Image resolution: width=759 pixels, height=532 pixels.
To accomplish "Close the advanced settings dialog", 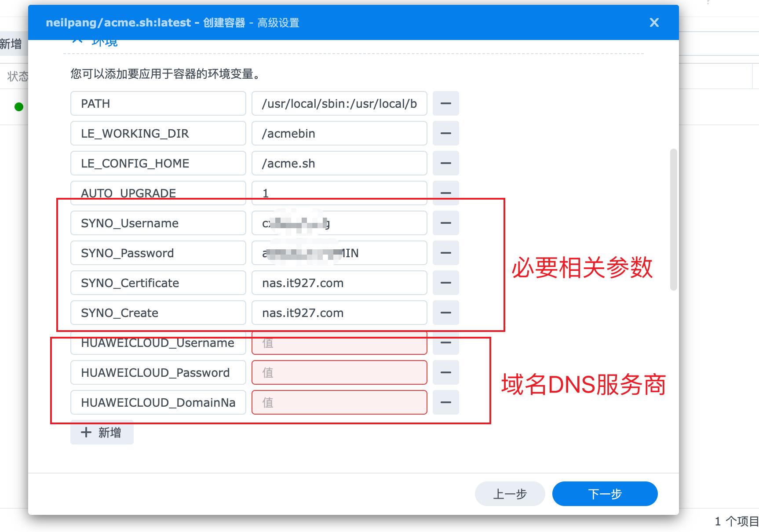I will tap(654, 22).
